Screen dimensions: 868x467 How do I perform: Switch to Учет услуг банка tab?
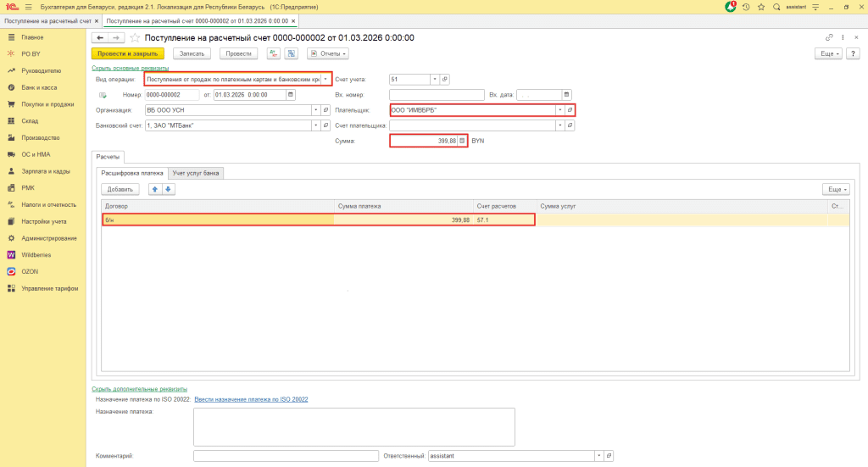click(x=196, y=173)
